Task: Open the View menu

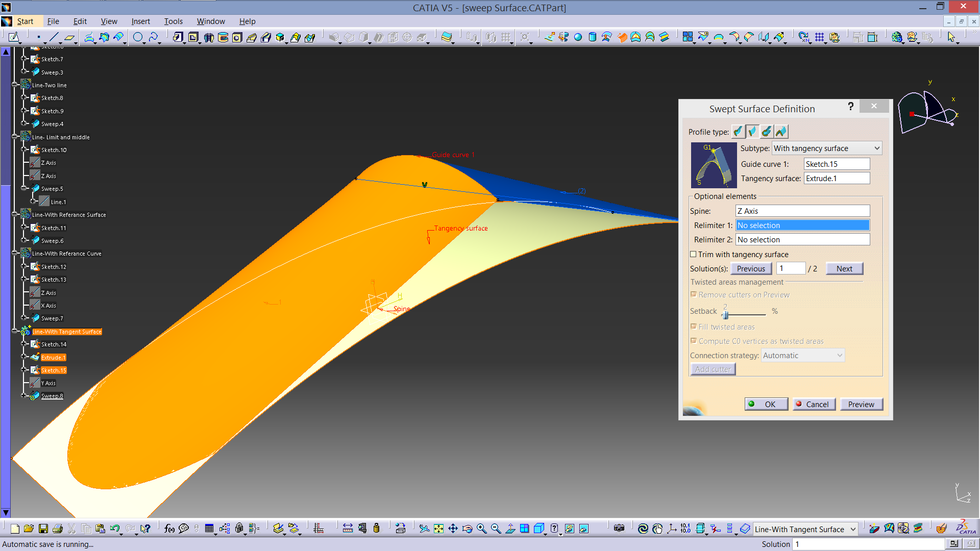Action: (109, 21)
